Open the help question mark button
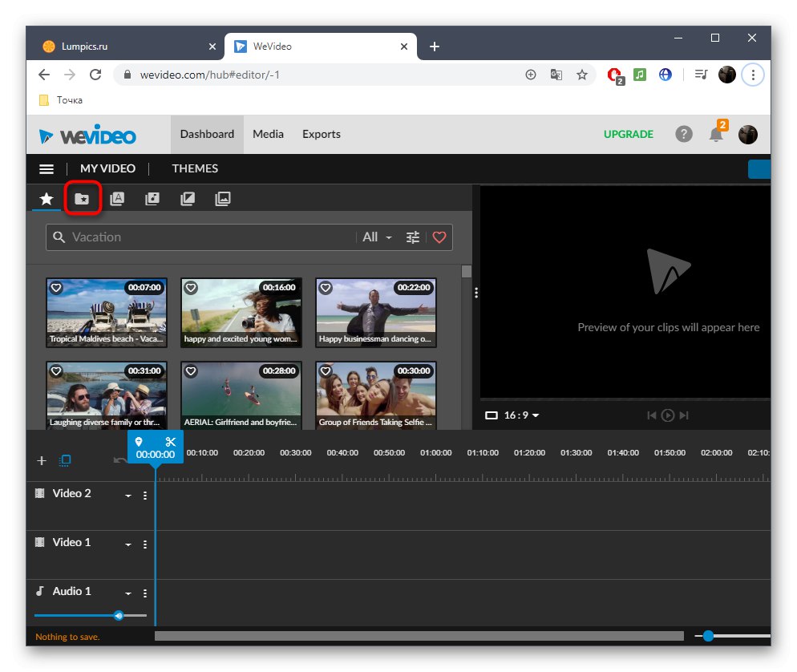 click(684, 134)
